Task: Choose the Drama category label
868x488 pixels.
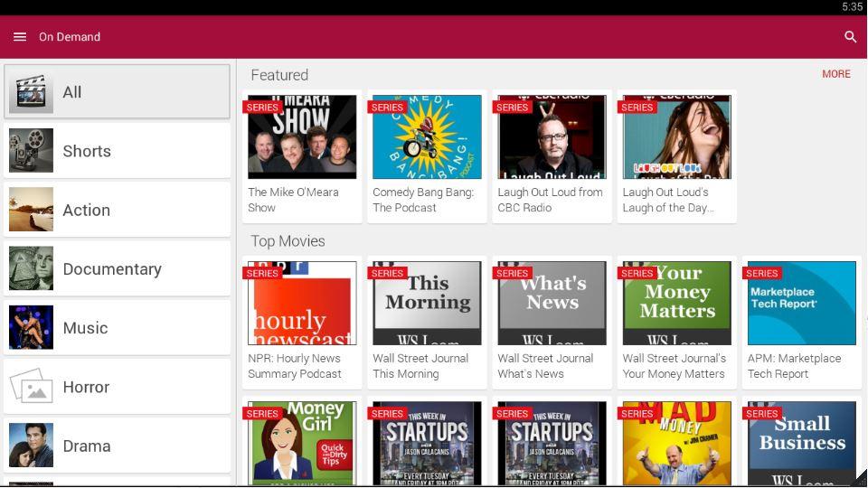Action: pos(87,446)
